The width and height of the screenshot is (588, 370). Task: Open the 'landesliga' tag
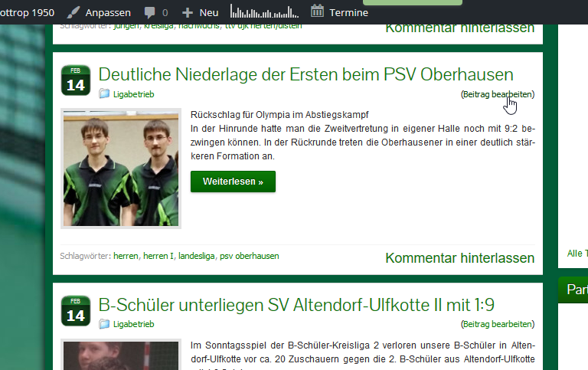tap(197, 256)
